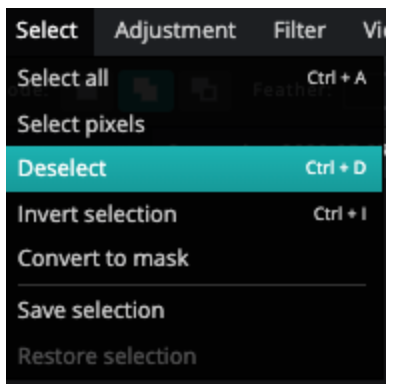The height and width of the screenshot is (388, 396).
Task: Click Save selection in the menu
Action: pos(194,311)
